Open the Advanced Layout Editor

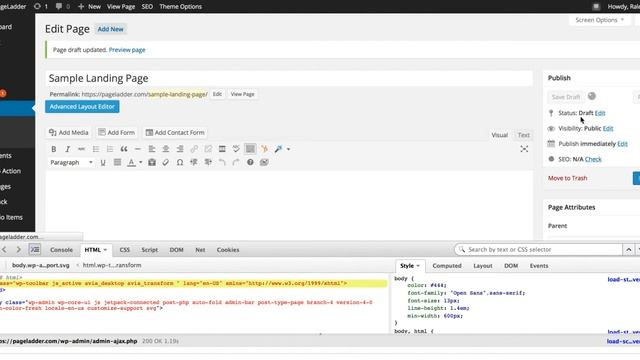(x=82, y=107)
